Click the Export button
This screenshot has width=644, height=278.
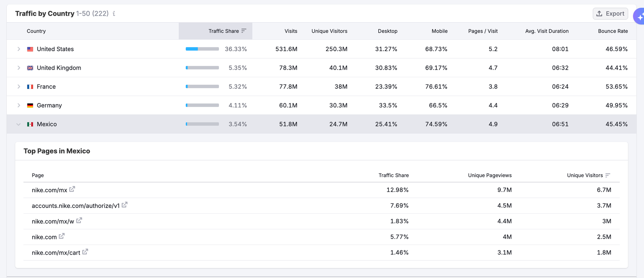tap(610, 14)
